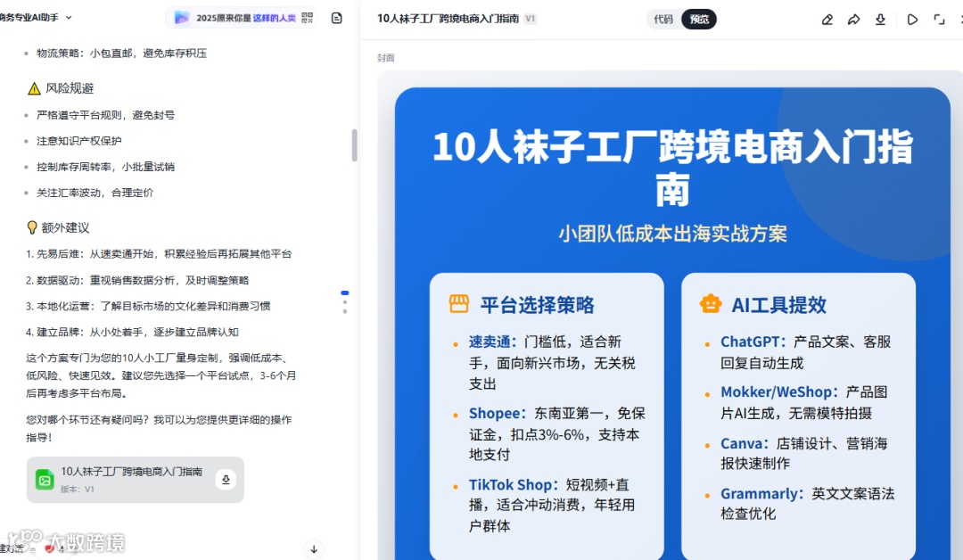Screen dimensions: 963x560
Task: Click the Shopee bullet text
Action: point(557,434)
